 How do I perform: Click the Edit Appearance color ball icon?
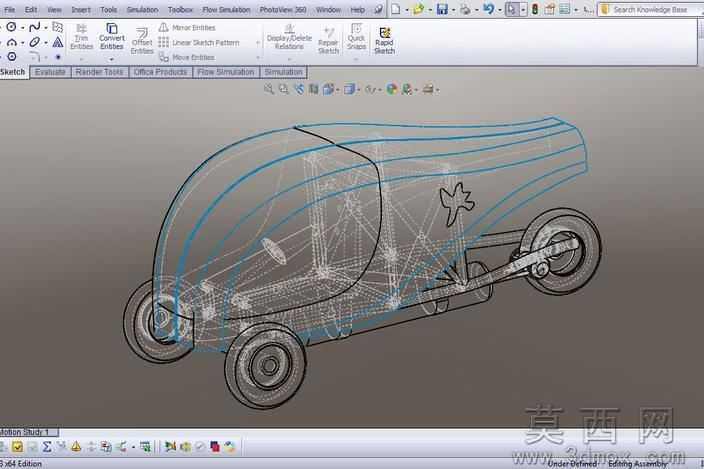click(392, 89)
